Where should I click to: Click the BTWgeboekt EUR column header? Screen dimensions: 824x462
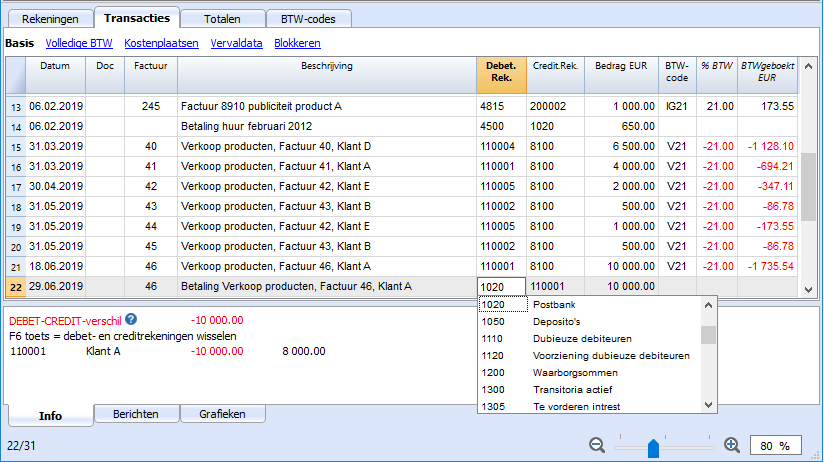pyautogui.click(x=767, y=75)
